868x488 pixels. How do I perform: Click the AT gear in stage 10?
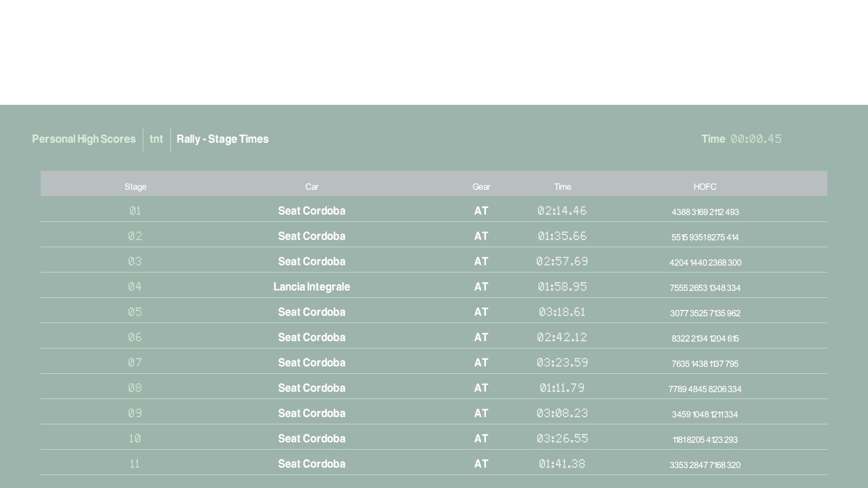[481, 438]
